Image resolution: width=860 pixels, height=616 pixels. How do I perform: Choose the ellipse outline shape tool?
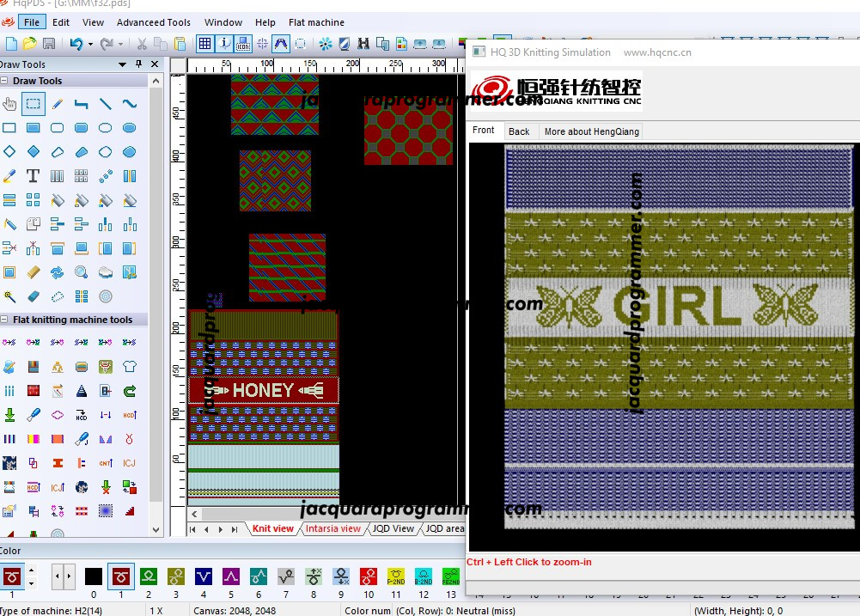(106, 128)
